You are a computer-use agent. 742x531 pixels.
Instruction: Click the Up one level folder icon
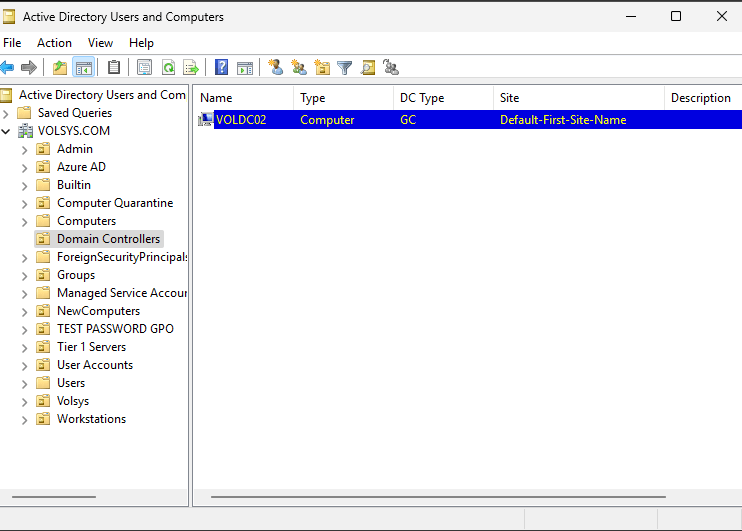(x=60, y=68)
